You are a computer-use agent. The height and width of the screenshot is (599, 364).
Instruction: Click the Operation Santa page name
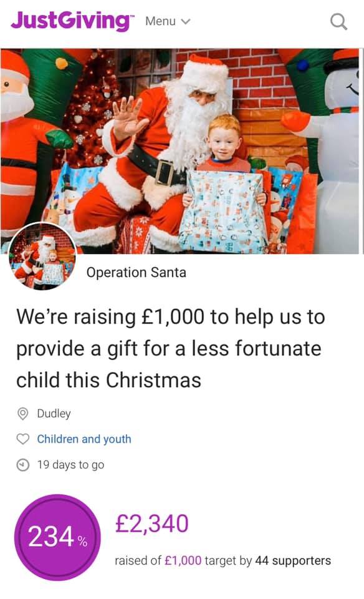point(136,273)
